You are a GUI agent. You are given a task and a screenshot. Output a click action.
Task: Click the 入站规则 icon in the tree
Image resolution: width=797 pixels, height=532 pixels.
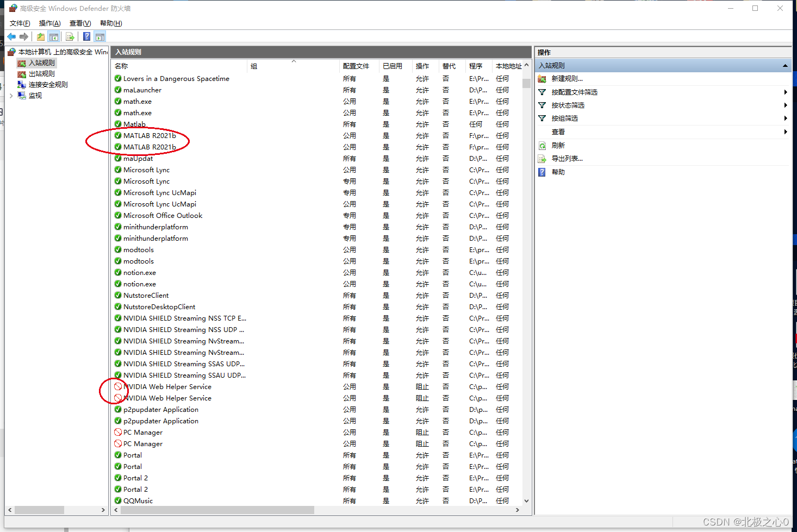[x=22, y=63]
